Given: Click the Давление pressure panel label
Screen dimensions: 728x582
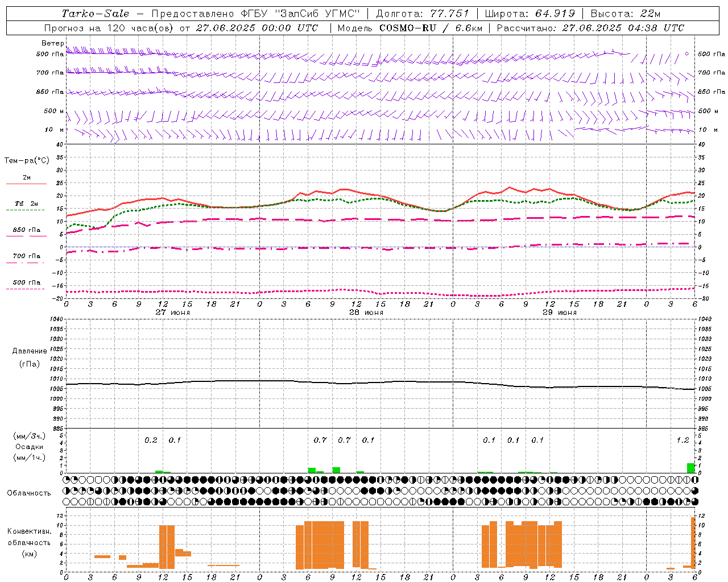Looking at the screenshot, I should coord(30,351).
